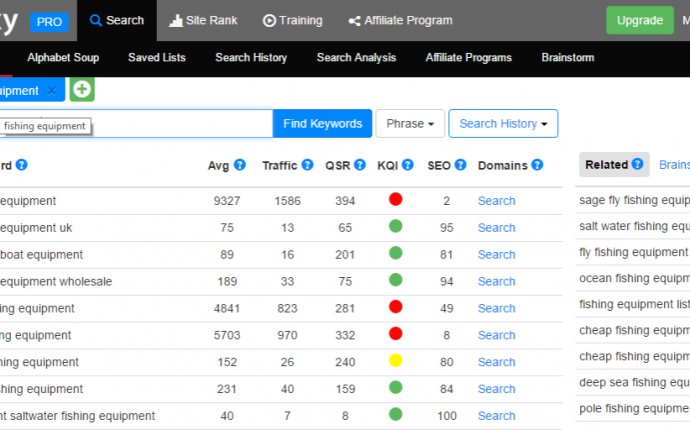This screenshot has height=430, width=690.
Task: Select related keyword ocean fishing
Action: pos(634,278)
